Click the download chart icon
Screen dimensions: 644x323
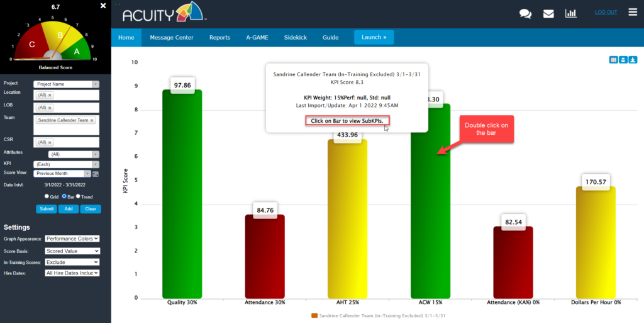tap(633, 60)
